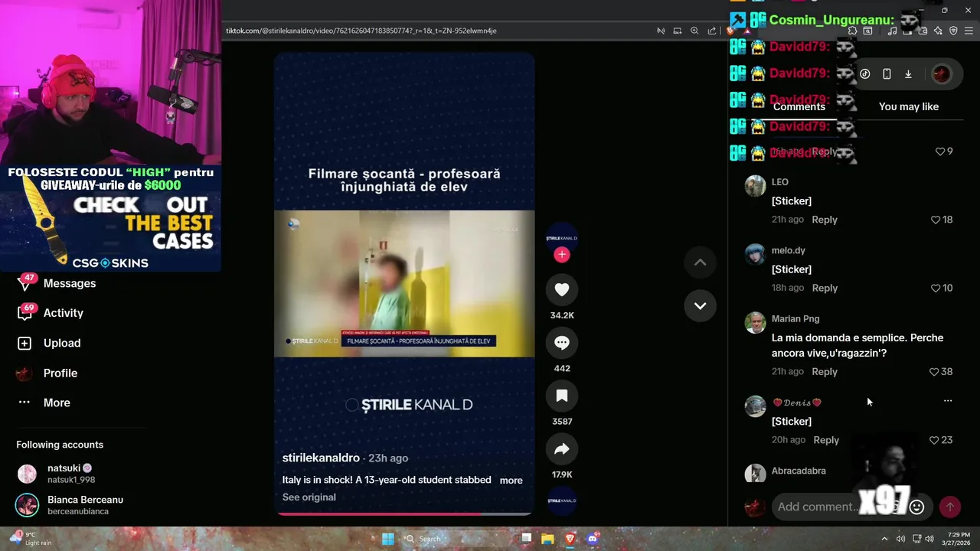Image resolution: width=980 pixels, height=551 pixels.
Task: Open LEO's profile avatar
Action: point(755,186)
